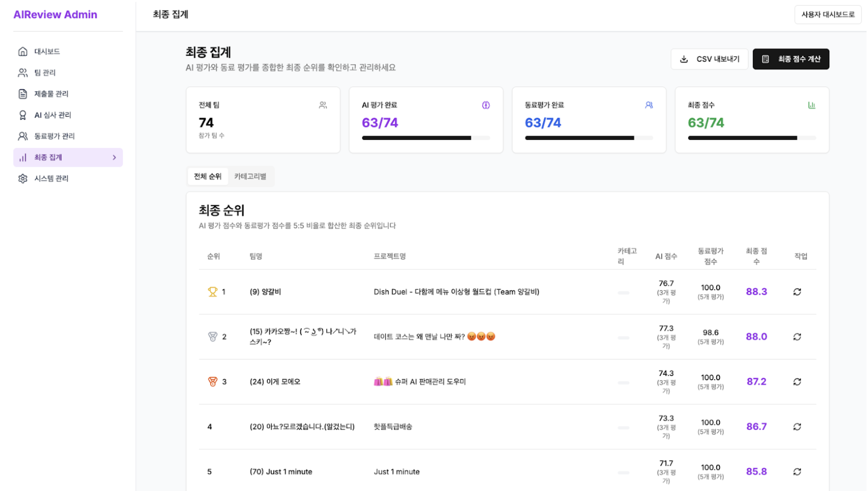Image resolution: width=868 pixels, height=491 pixels.
Task: Select the 동료평가 관리 users icon
Action: [x=22, y=136]
